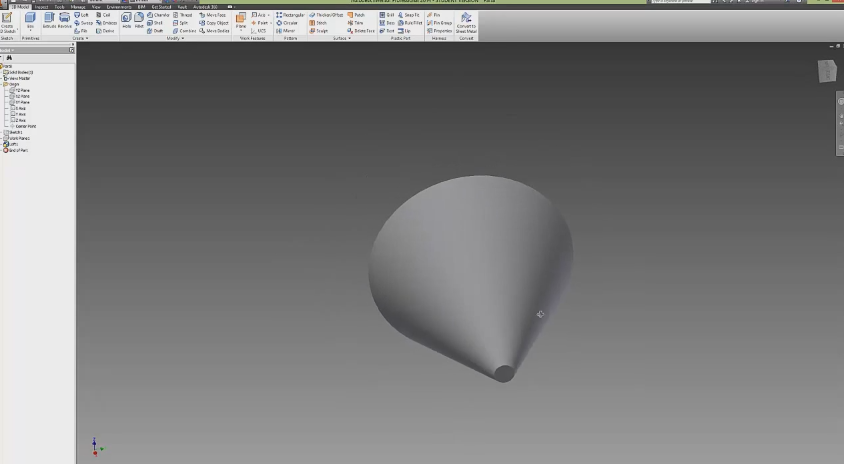Screen dimensions: 844x464
Task: Activate the Extrude tool
Action: (50, 20)
